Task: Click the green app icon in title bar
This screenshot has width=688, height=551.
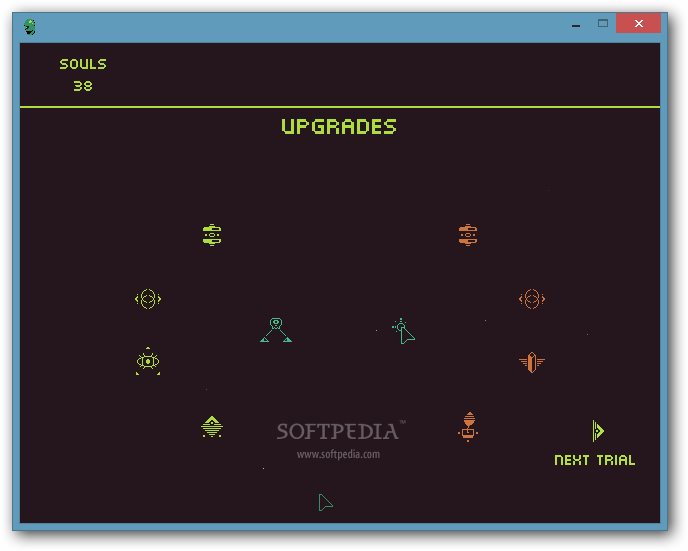Action: pyautogui.click(x=30, y=27)
